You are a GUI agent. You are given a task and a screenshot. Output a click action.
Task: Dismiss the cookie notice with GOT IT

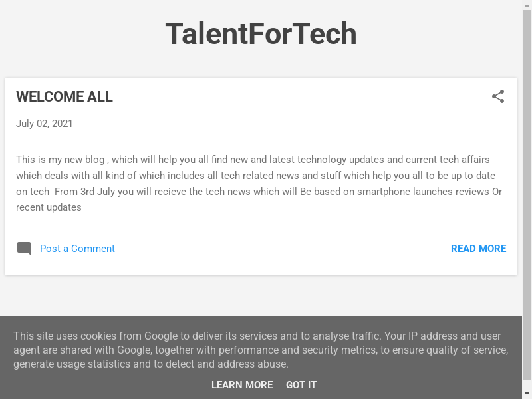pyautogui.click(x=301, y=385)
